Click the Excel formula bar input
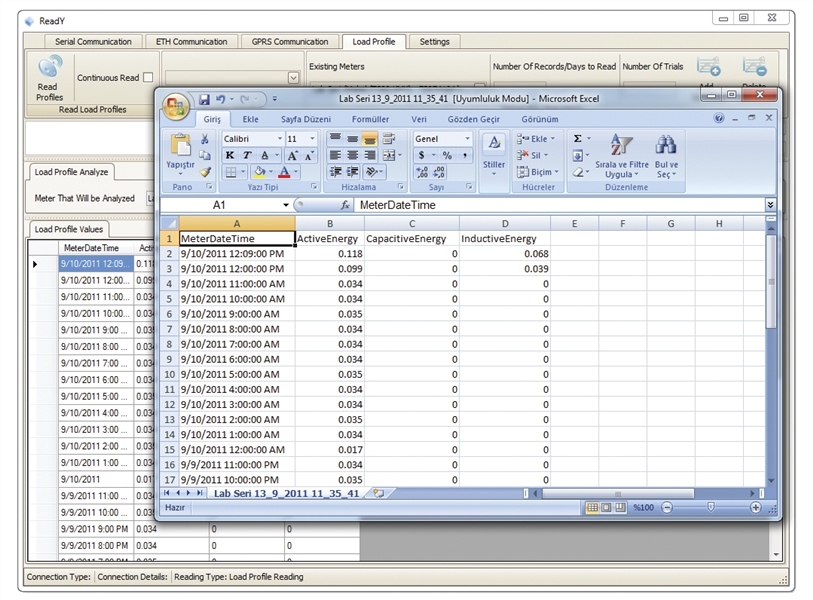 coord(559,205)
